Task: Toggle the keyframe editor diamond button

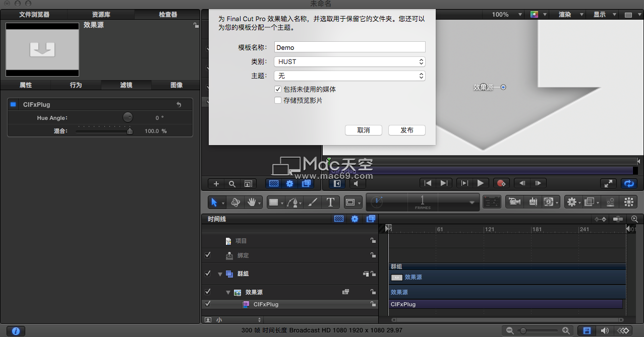Action: click(x=623, y=330)
